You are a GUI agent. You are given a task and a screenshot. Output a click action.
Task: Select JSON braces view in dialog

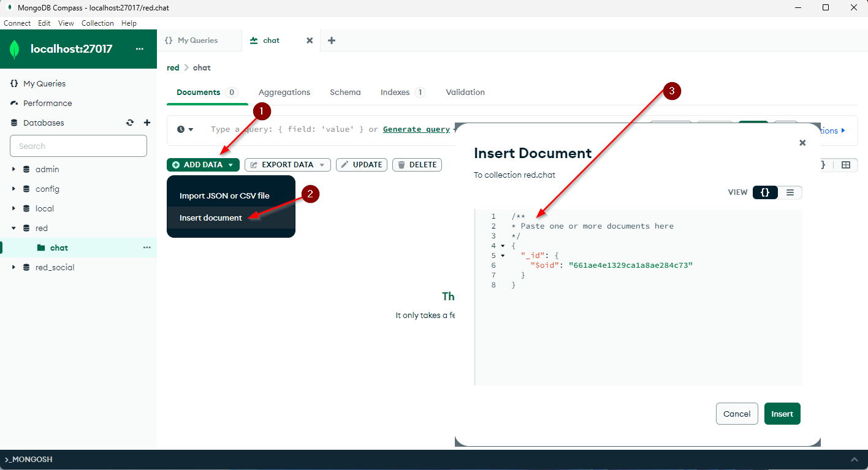[x=765, y=192]
